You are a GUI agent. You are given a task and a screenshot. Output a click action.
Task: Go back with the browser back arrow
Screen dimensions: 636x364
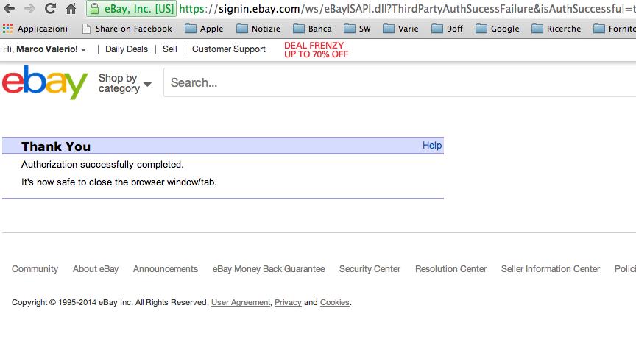pos(9,8)
